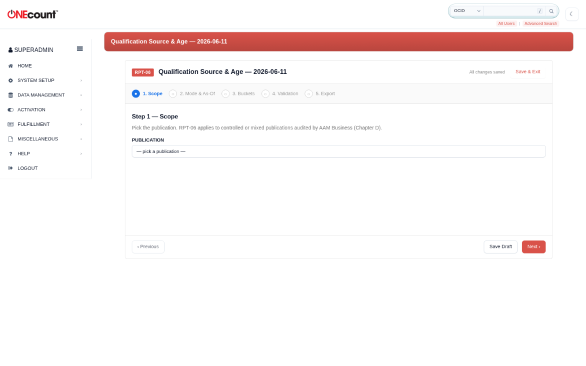Image resolution: width=586 pixels, height=366 pixels.
Task: Click the SUPERADMIN username text
Action: [x=34, y=50]
